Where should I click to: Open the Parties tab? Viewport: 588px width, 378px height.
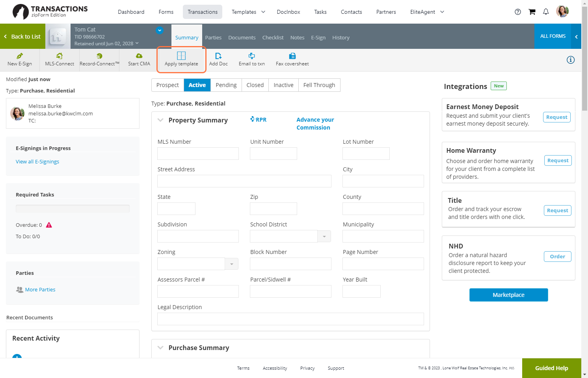tap(213, 38)
